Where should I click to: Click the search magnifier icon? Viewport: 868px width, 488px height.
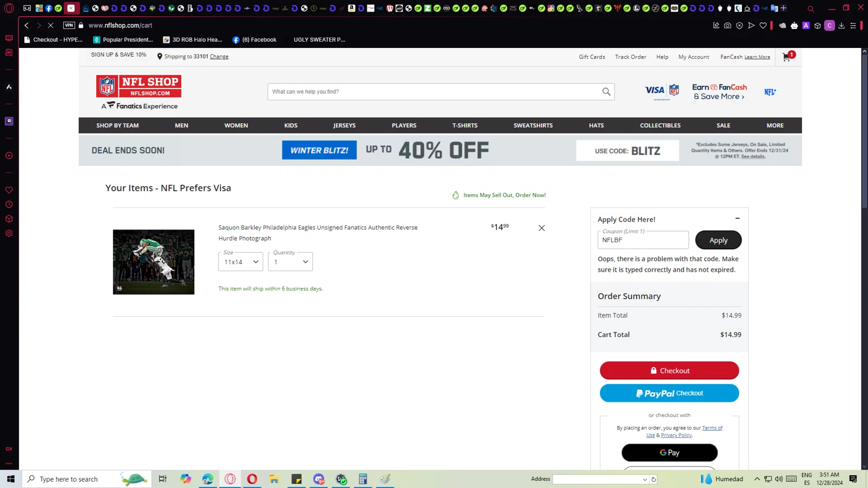point(606,91)
